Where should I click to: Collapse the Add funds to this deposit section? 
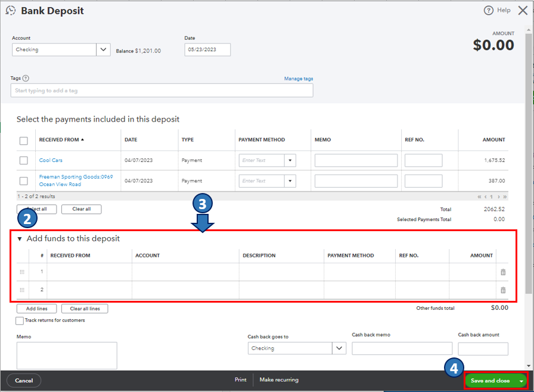20,239
